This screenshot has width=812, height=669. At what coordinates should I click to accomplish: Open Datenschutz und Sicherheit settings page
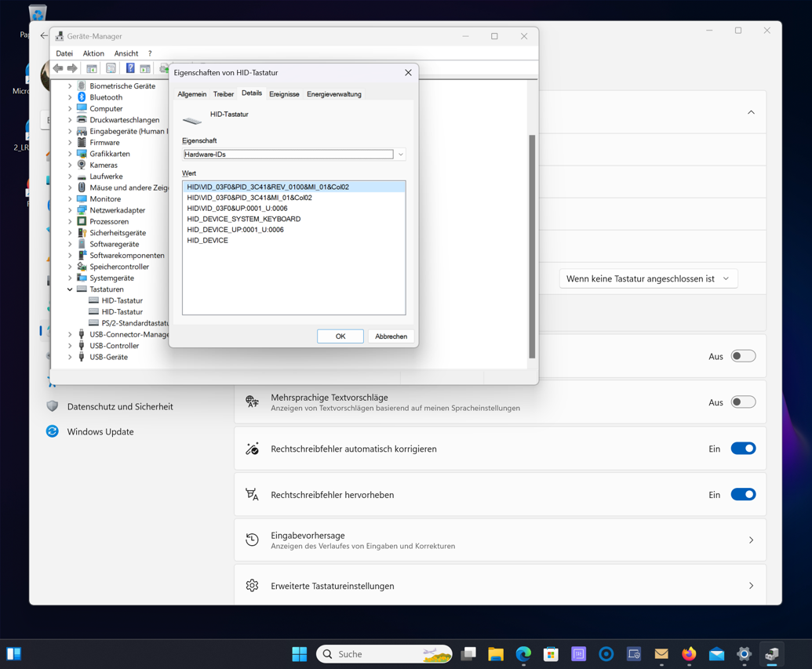coord(119,406)
